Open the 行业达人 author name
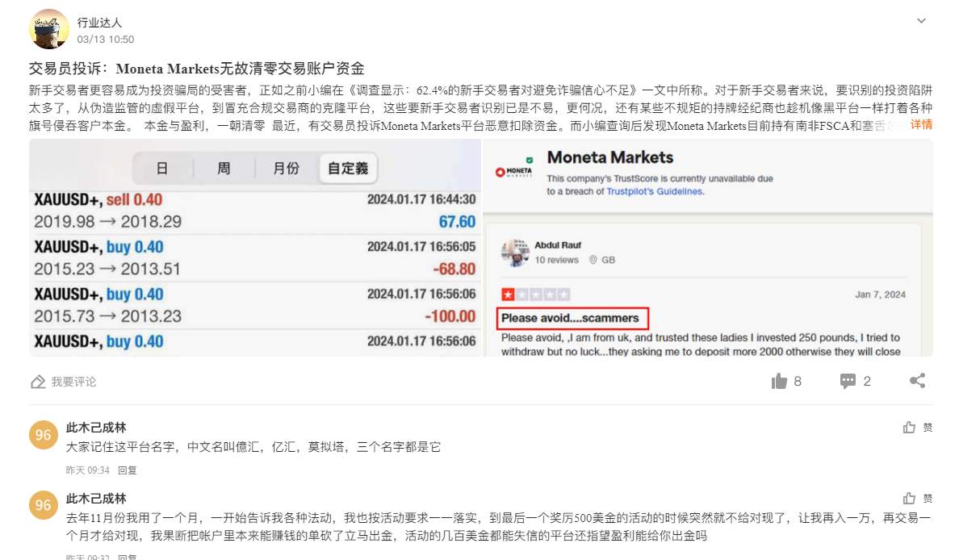The height and width of the screenshot is (560, 959). coord(99,22)
